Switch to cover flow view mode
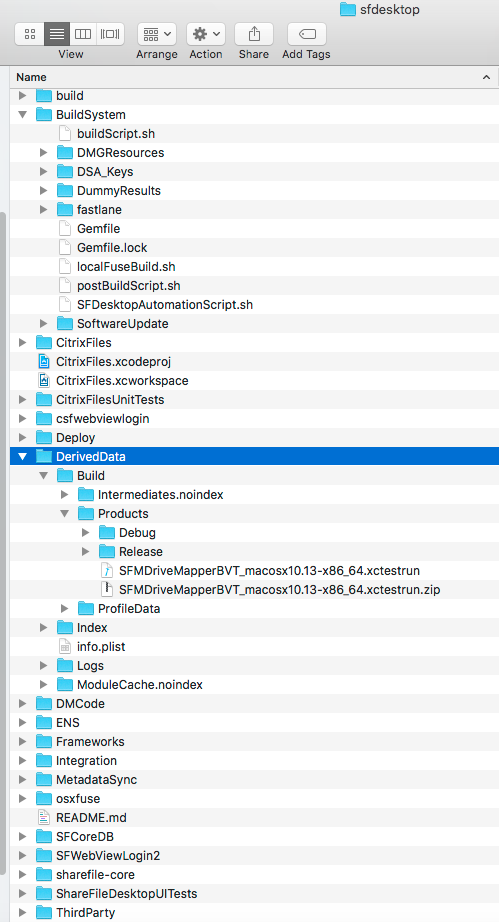This screenshot has width=499, height=922. coord(110,34)
